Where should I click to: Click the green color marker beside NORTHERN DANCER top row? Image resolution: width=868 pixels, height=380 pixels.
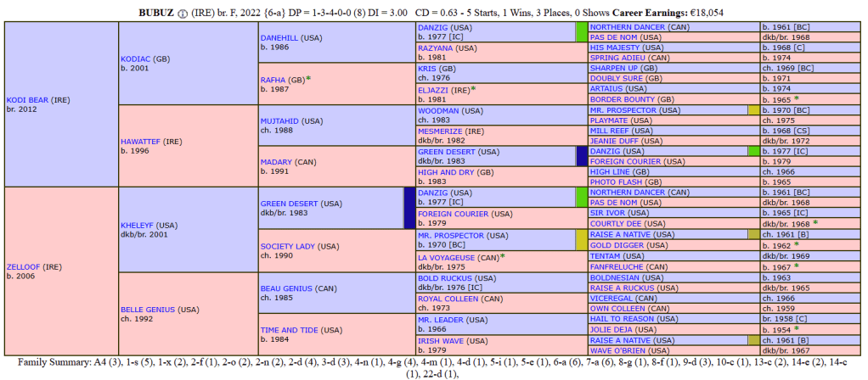point(582,32)
